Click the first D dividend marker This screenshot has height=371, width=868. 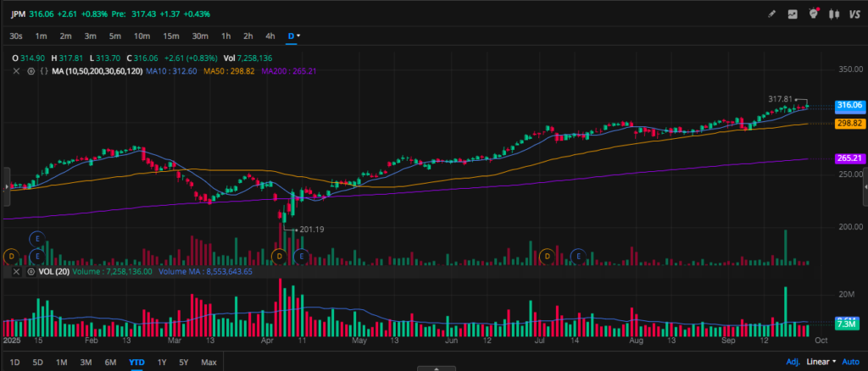pyautogui.click(x=12, y=255)
